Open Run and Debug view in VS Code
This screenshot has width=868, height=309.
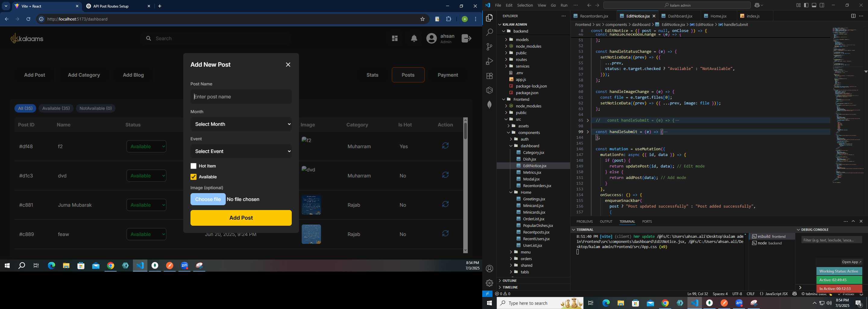pos(489,61)
